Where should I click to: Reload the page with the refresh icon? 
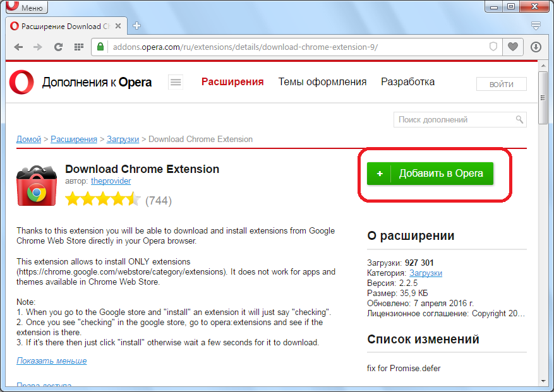(x=58, y=47)
